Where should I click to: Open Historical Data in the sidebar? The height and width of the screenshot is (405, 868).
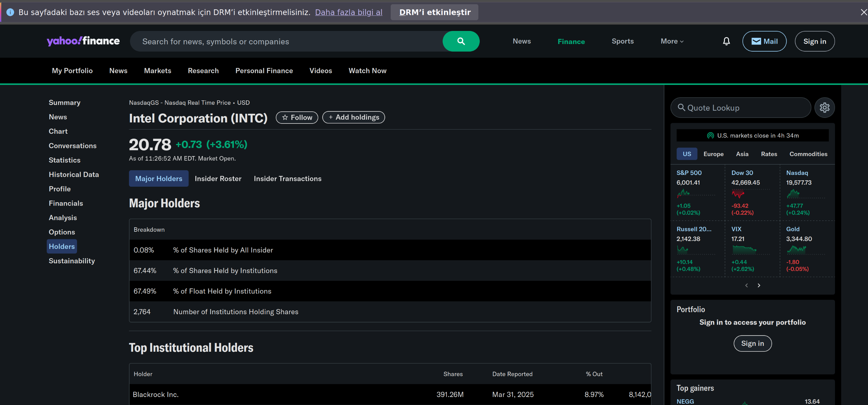click(x=74, y=175)
